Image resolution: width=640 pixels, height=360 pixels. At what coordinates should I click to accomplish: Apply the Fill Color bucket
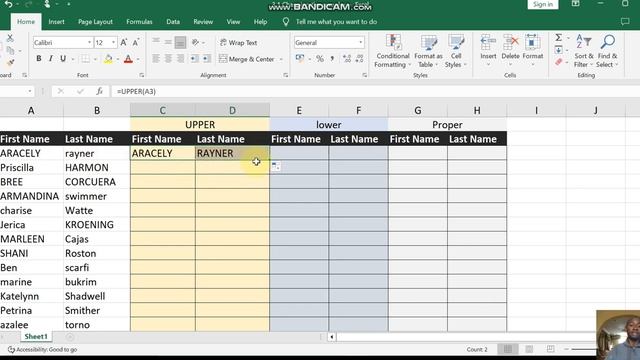pos(108,59)
